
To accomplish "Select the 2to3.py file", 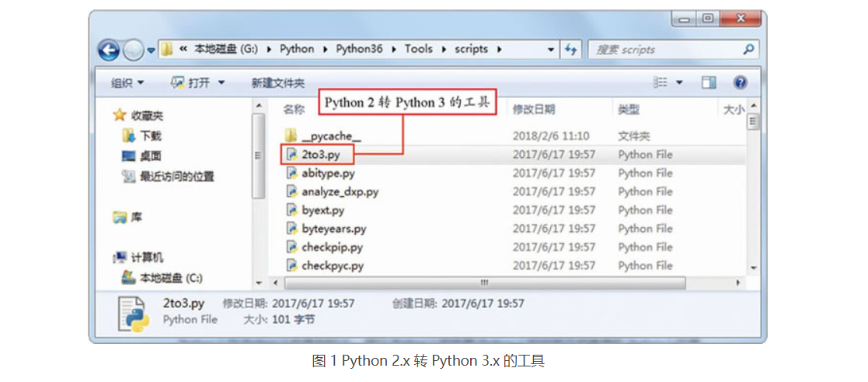I will tap(320, 155).
